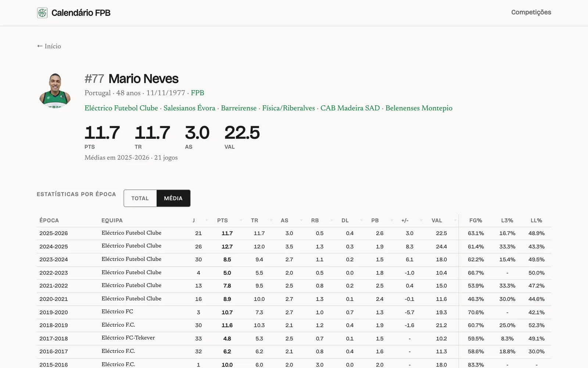Open the FPB link beside birthdate
This screenshot has height=368, width=588.
click(x=197, y=93)
